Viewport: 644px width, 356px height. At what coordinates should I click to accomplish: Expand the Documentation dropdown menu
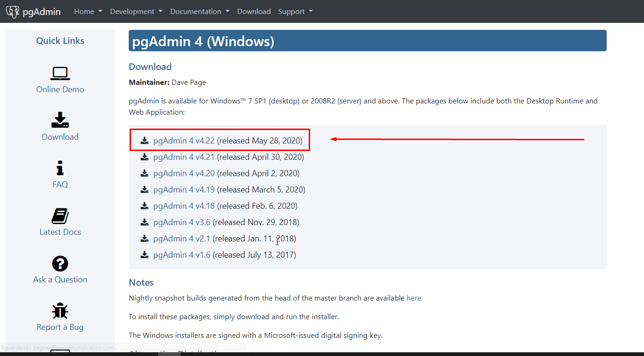click(x=200, y=12)
